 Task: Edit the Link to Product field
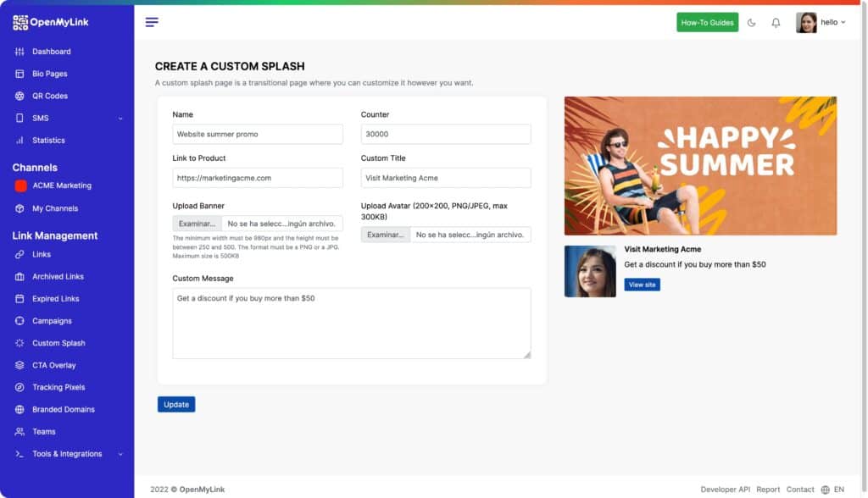258,178
